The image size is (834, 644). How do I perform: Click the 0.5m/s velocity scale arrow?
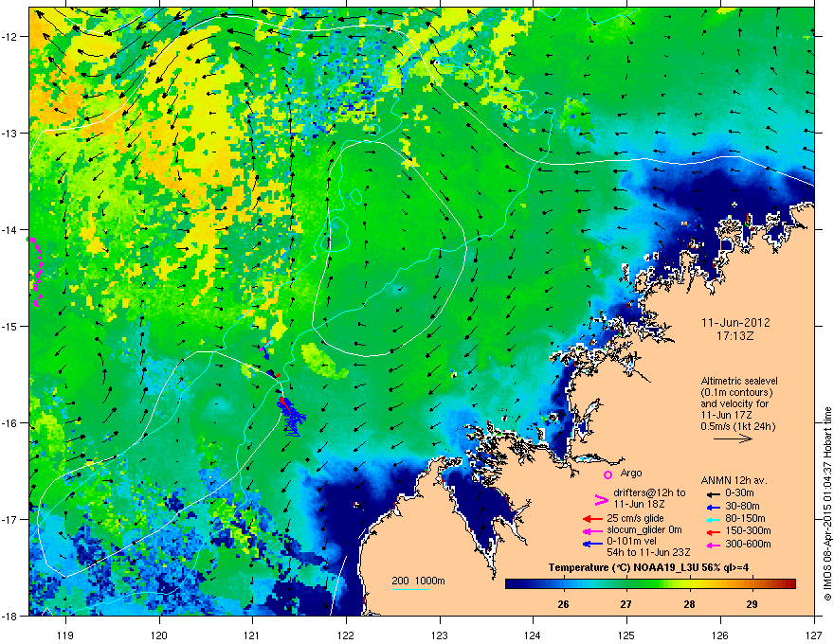(733, 438)
